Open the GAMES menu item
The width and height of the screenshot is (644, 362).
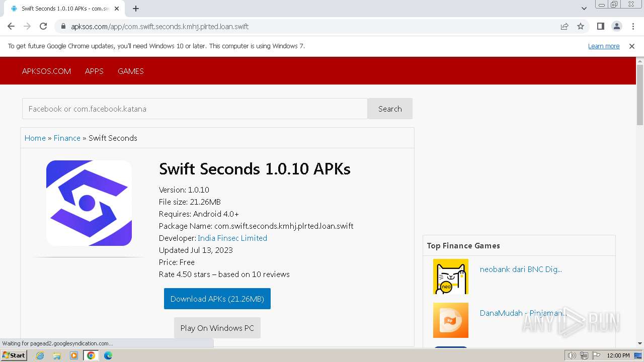131,71
